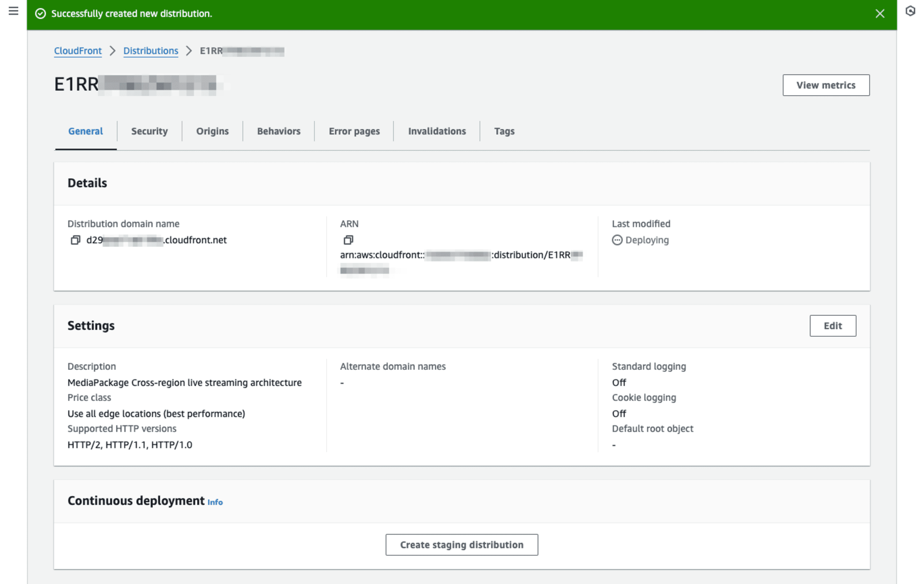This screenshot has width=924, height=584.
Task: Select the cloudfront.net domain name text
Action: click(157, 240)
